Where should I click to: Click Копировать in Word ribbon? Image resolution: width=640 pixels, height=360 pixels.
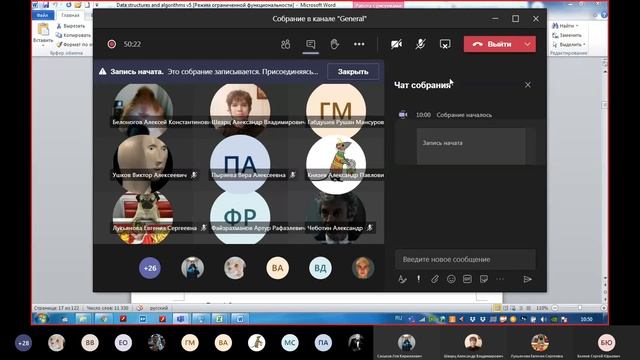coord(73,35)
